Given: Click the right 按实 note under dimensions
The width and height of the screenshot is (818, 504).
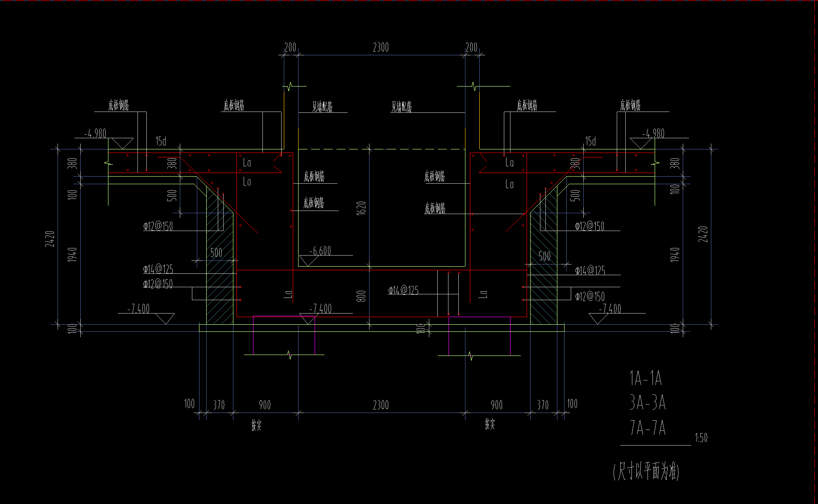Looking at the screenshot, I should [x=490, y=424].
